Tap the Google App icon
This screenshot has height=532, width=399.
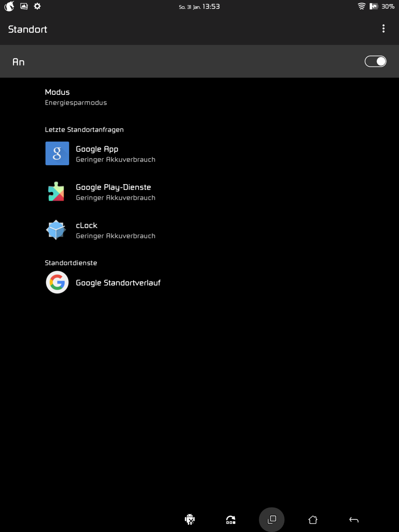(x=57, y=154)
